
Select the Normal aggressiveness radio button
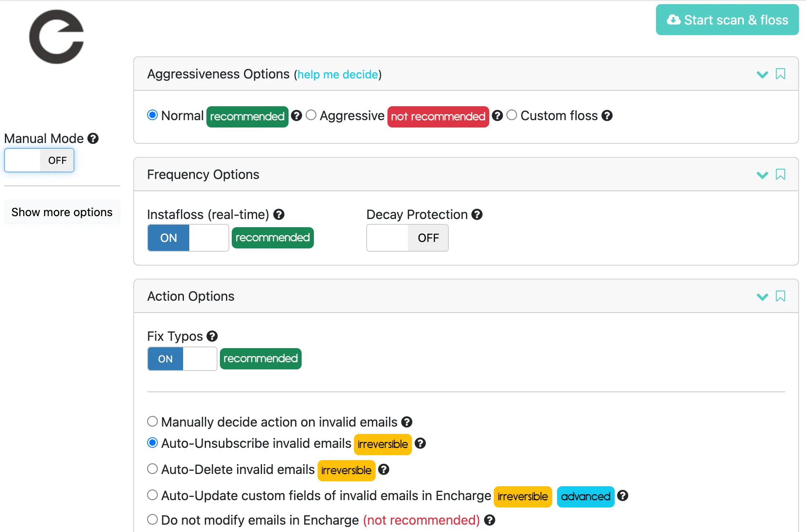click(x=152, y=115)
